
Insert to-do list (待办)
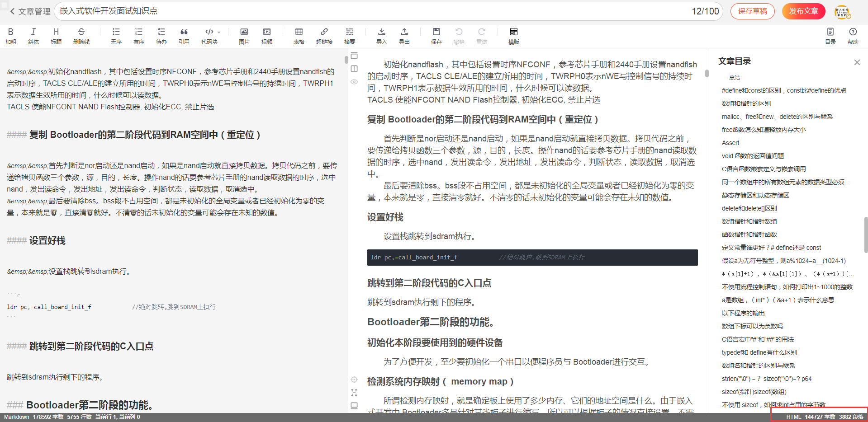coord(161,36)
